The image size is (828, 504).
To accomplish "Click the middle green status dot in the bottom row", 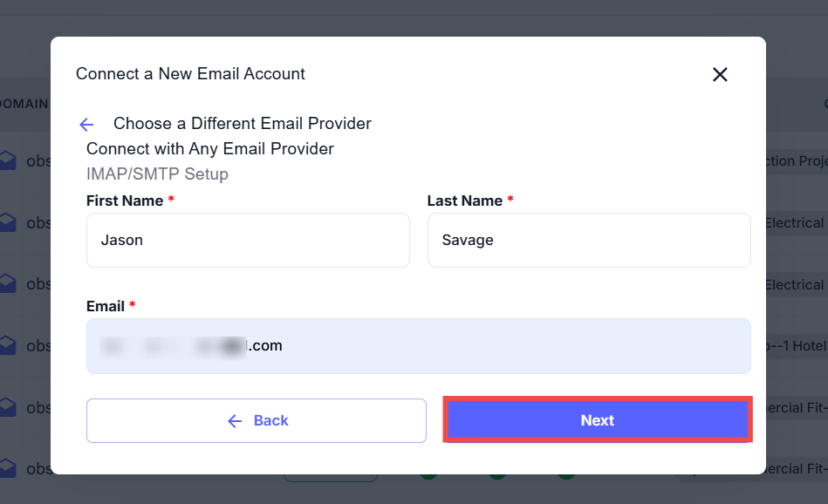I will tap(497, 476).
